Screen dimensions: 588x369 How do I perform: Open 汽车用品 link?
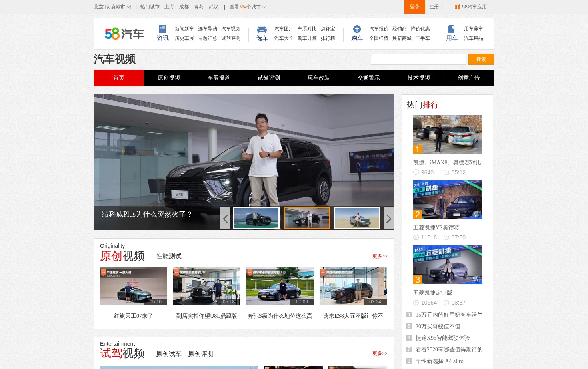click(x=474, y=38)
